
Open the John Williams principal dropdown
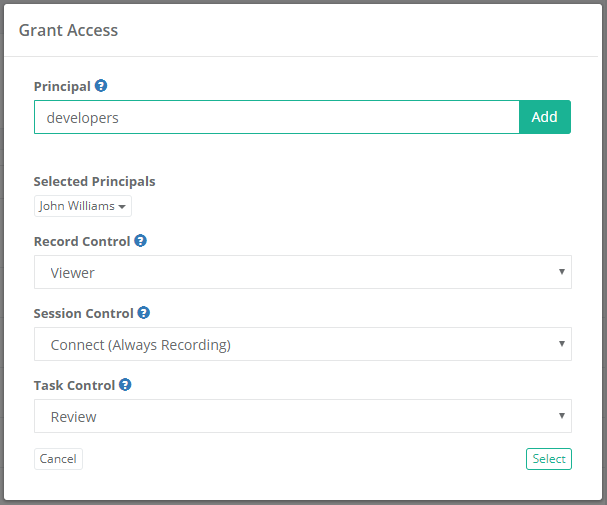(82, 206)
